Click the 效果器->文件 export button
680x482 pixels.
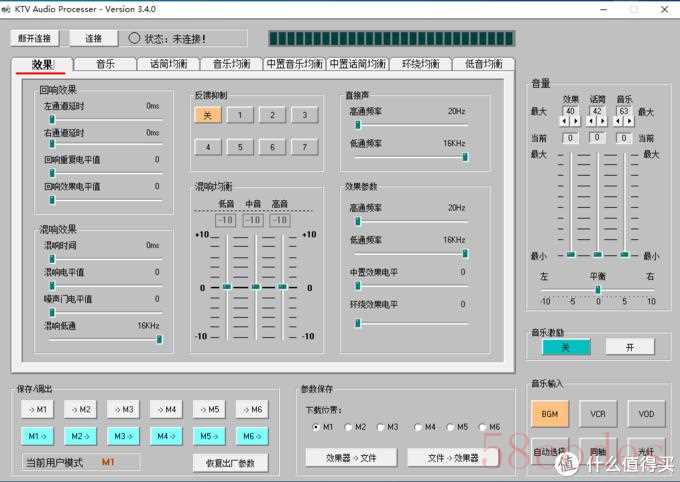[x=351, y=457]
